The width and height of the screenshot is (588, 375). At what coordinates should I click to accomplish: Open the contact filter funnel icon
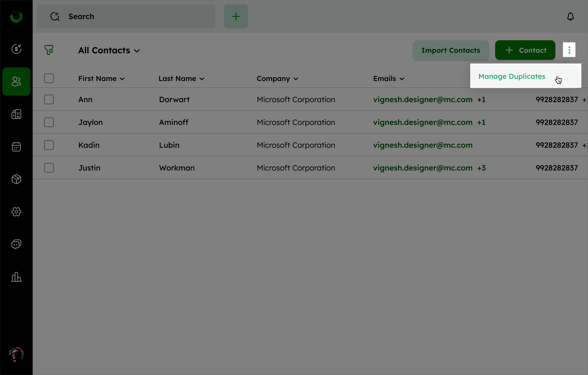point(49,50)
